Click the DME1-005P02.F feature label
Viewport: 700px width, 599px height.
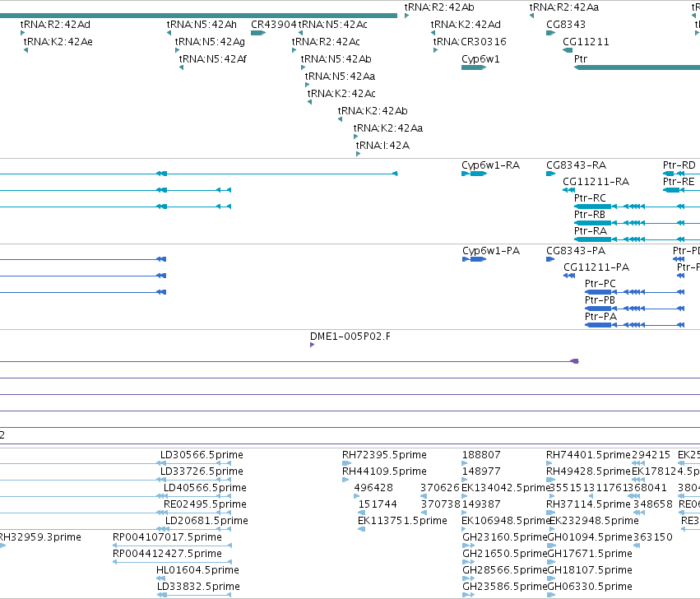click(350, 337)
